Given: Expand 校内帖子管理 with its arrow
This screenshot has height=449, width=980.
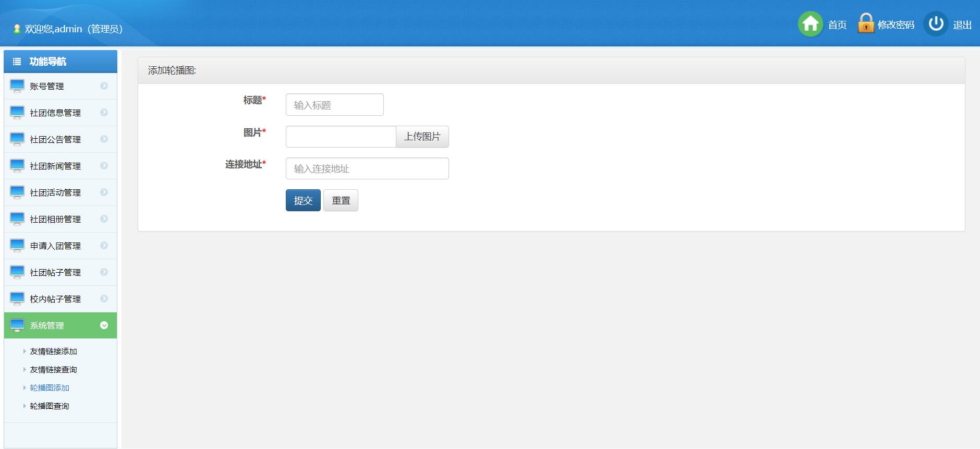Looking at the screenshot, I should [104, 299].
